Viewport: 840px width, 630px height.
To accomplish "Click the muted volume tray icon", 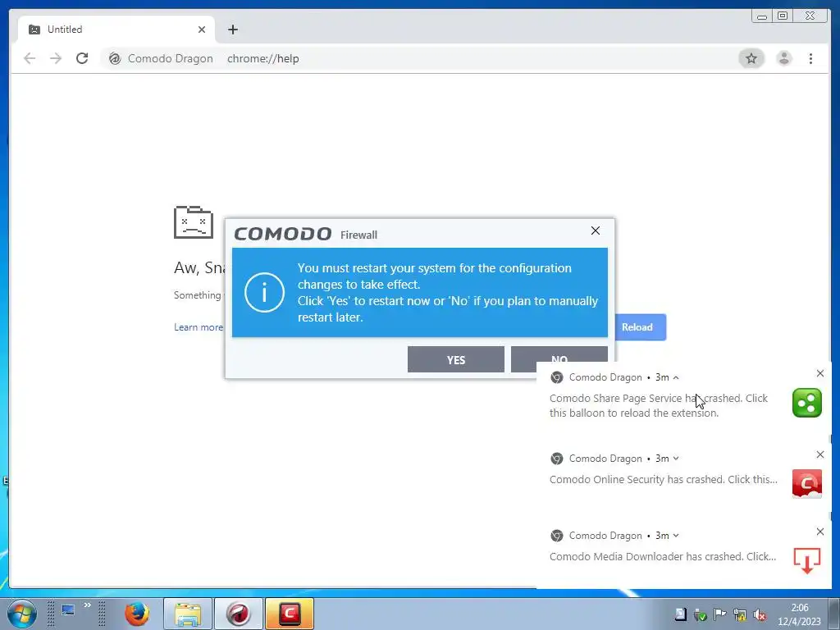I will (x=759, y=614).
